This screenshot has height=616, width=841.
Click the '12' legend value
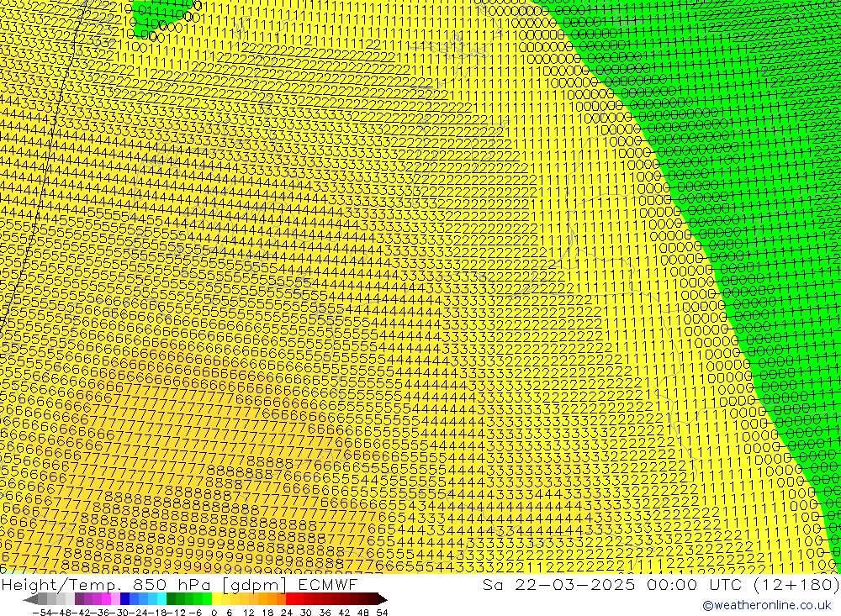click(x=248, y=613)
